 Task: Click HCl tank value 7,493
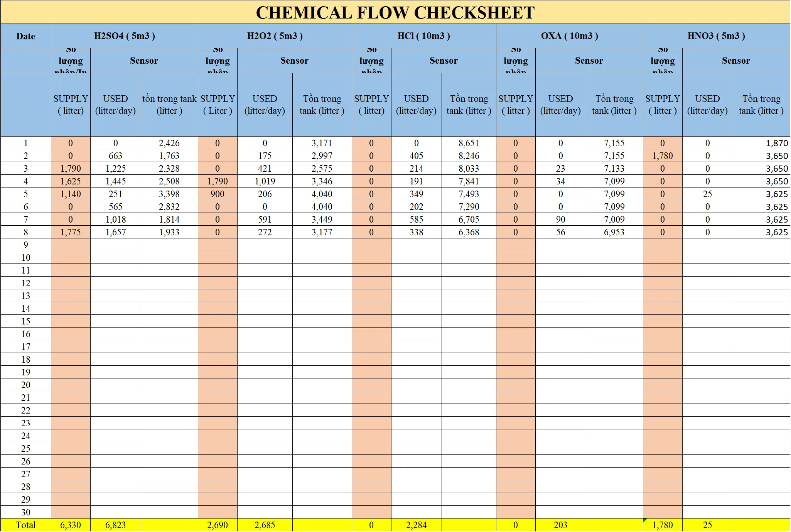(469, 194)
